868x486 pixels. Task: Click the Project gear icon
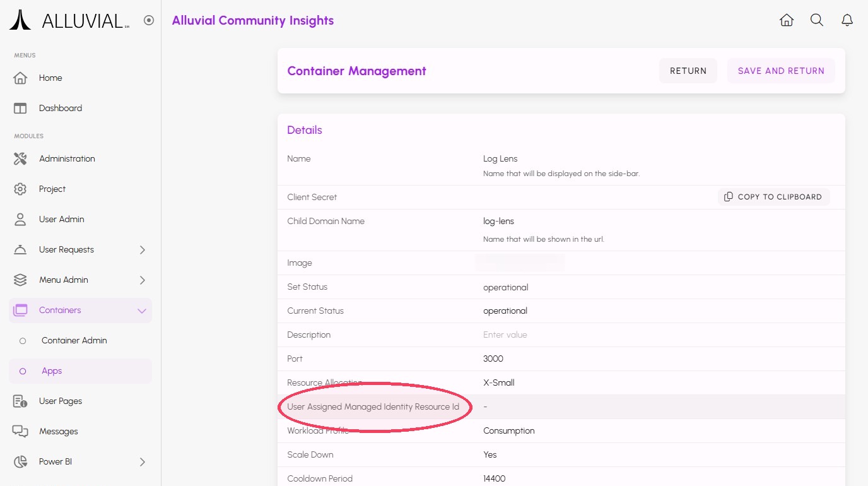20,189
